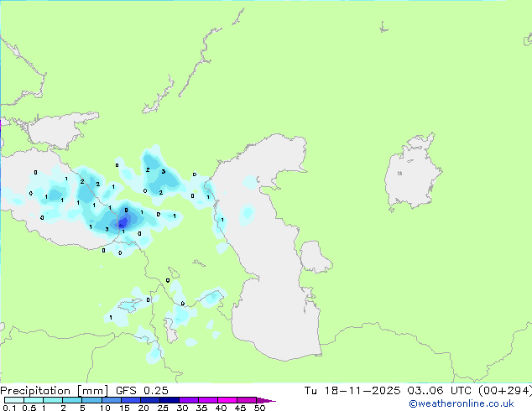Click legend scale value 45
Image resolution: width=532 pixels, height=411 pixels.
point(240,408)
